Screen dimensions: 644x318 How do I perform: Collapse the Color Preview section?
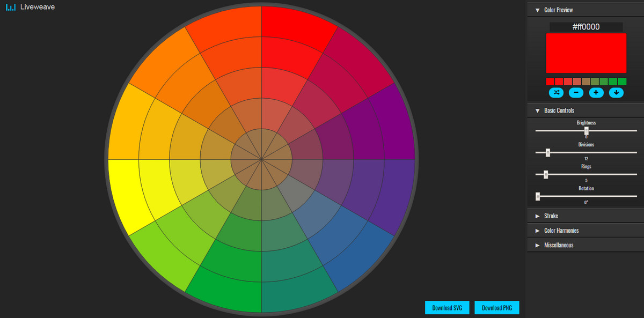(x=538, y=10)
